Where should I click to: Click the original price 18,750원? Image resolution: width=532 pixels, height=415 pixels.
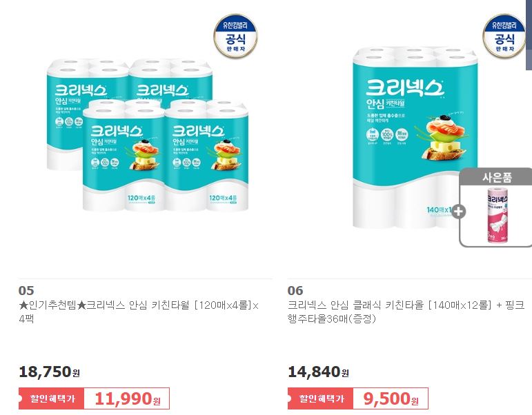[50, 372]
